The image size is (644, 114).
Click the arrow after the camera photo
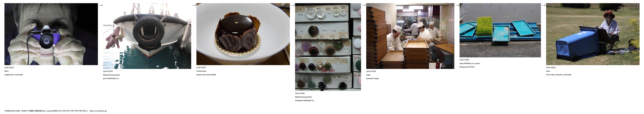coord(101,5)
